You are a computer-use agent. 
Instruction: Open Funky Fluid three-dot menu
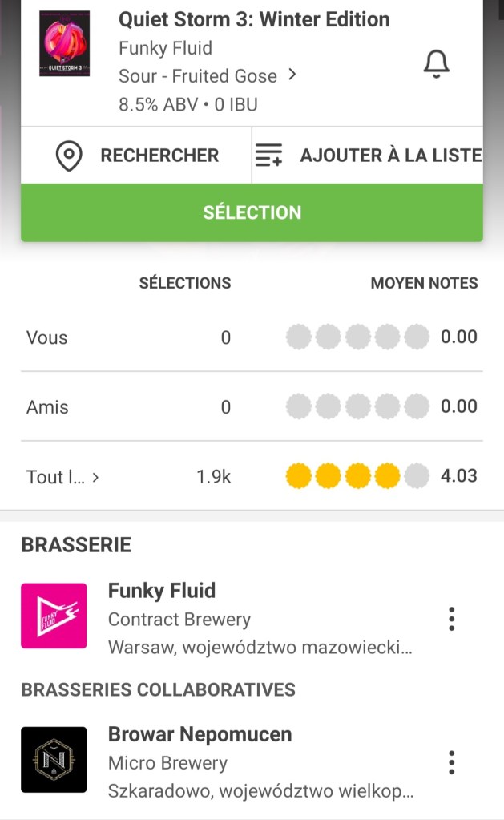pos(452,619)
